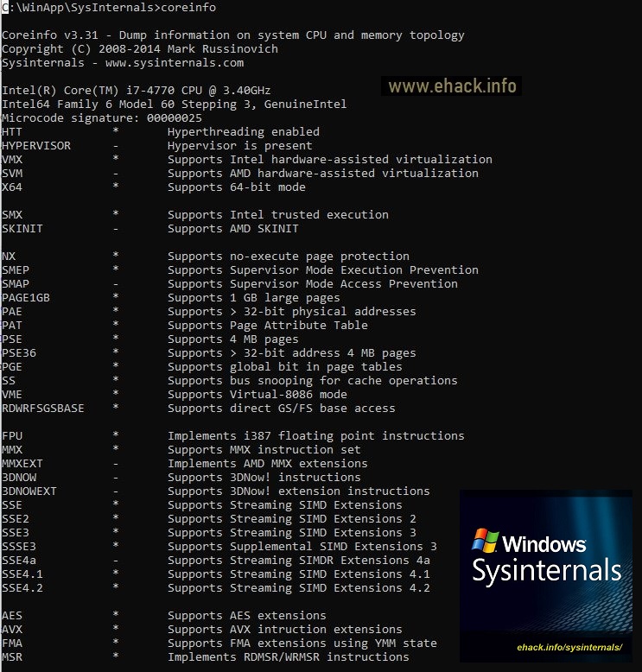
Task: Select 'Supports Streaming SIMD Extensions 4.1' text
Action: click(299, 574)
